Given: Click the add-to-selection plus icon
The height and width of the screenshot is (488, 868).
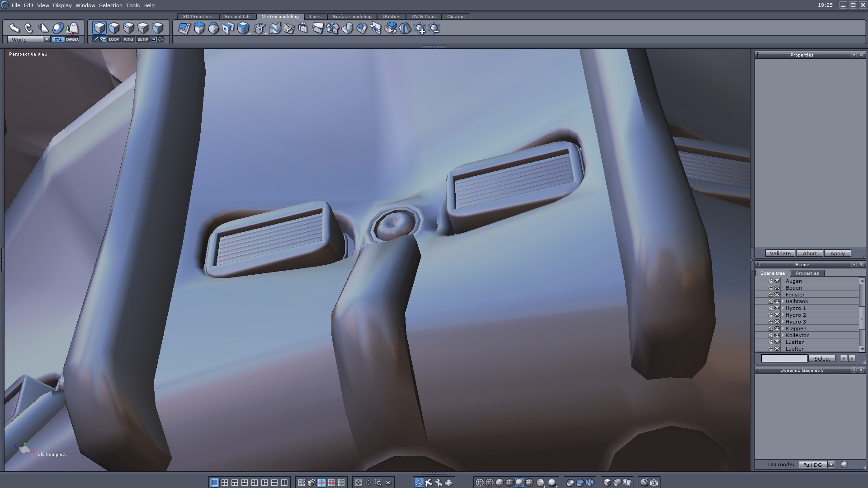Looking at the screenshot, I should 420,29.
